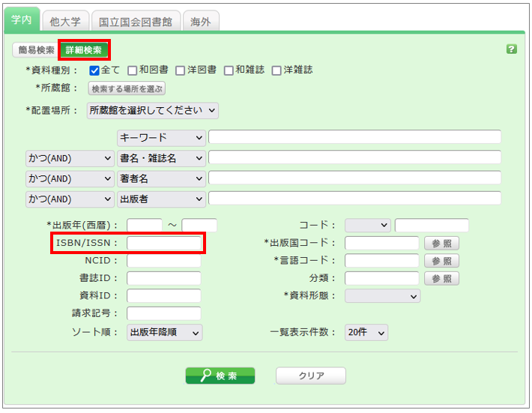Click the green help question mark icon
Screen dimensions: 532x413
[511, 49]
